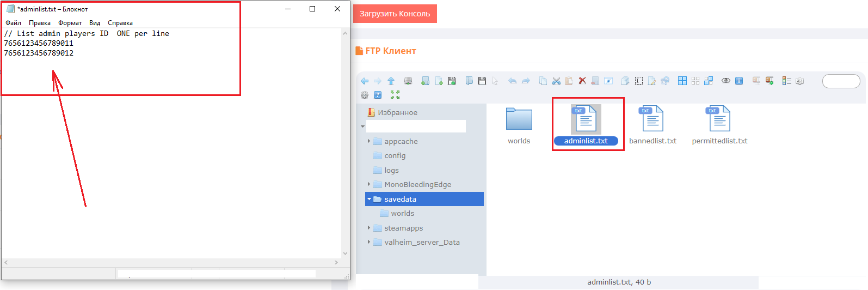Viewport: 868px width, 290px height.
Task: Place cursor in line 7656123456789012
Action: [39, 53]
